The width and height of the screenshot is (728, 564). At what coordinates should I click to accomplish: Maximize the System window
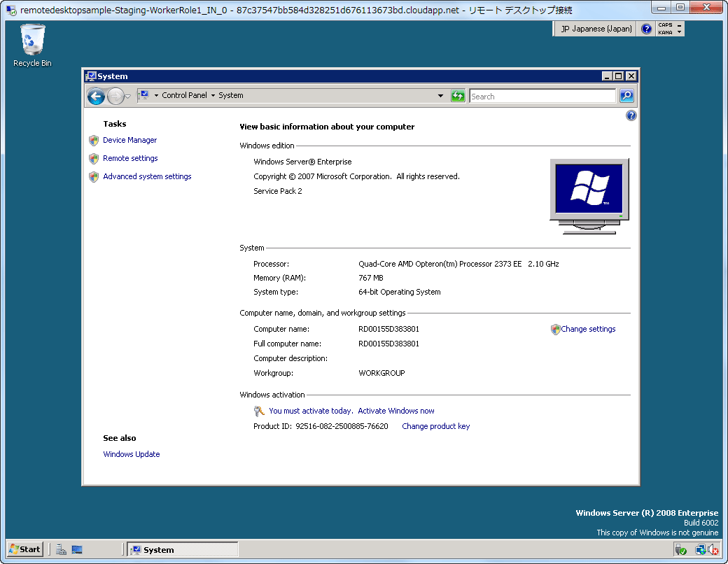619,76
